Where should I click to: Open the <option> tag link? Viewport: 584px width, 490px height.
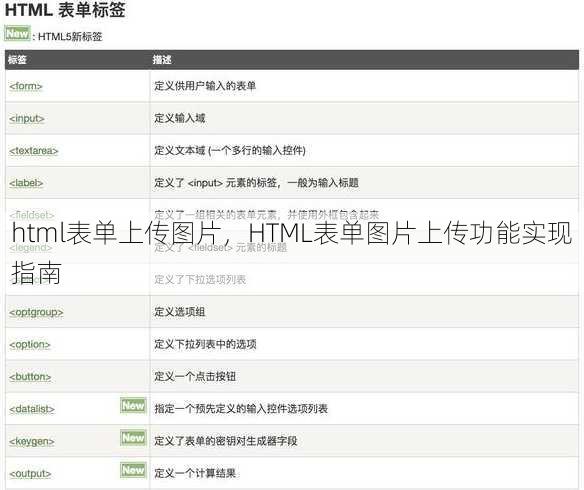30,344
